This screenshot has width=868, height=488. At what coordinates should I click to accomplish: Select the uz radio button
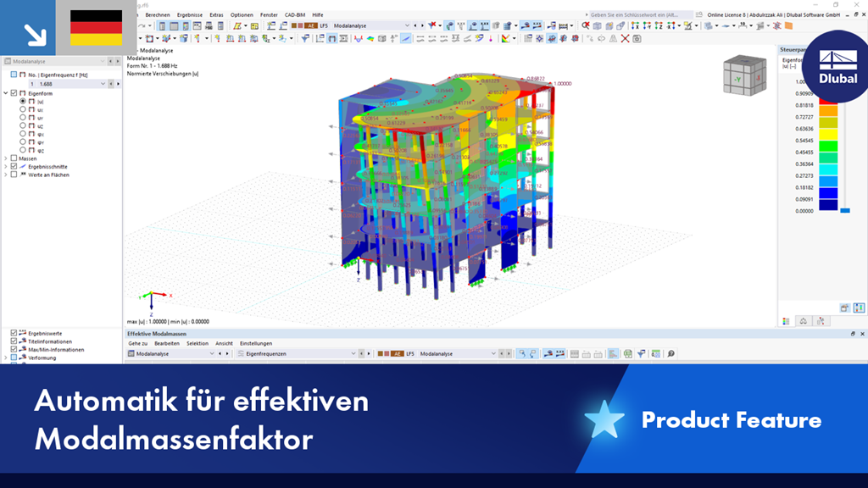(23, 125)
